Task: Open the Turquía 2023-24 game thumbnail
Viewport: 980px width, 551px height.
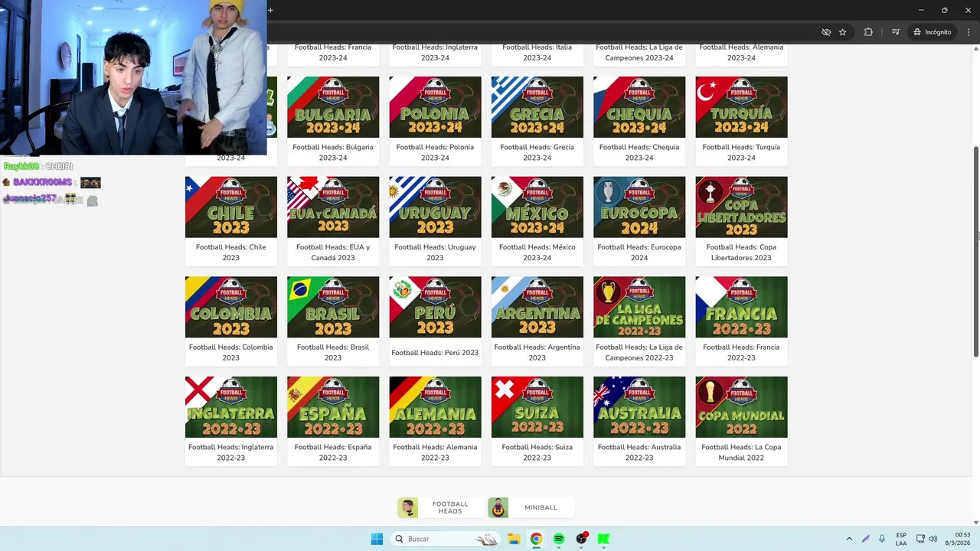Action: (x=741, y=107)
